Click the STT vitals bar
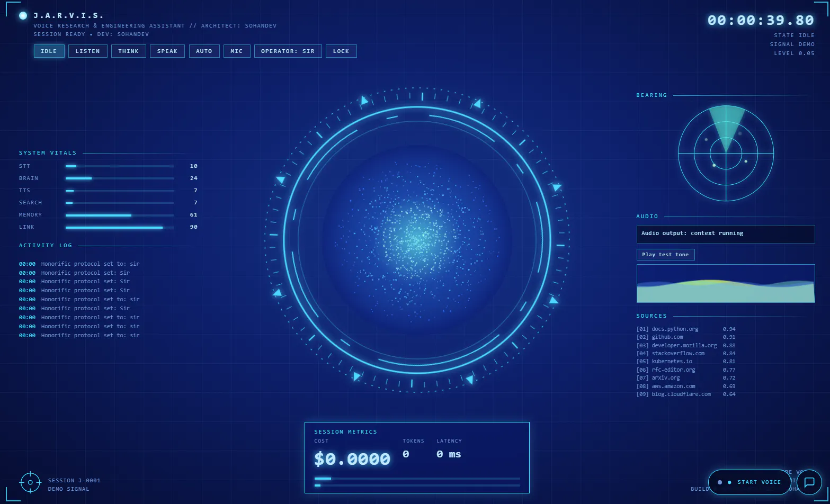The height and width of the screenshot is (504, 830). click(x=120, y=166)
